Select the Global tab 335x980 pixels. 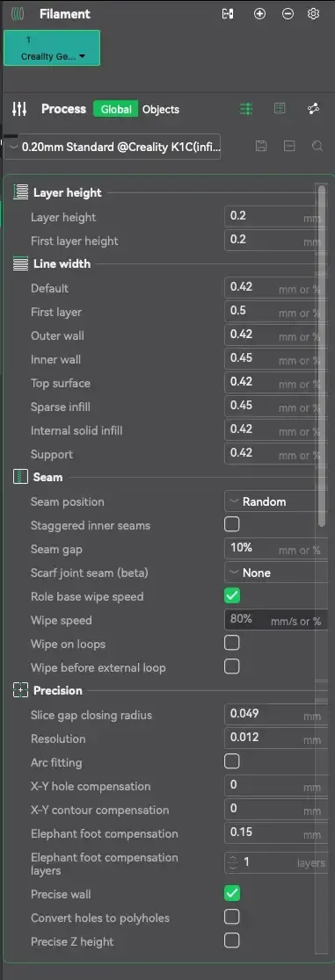tap(116, 109)
